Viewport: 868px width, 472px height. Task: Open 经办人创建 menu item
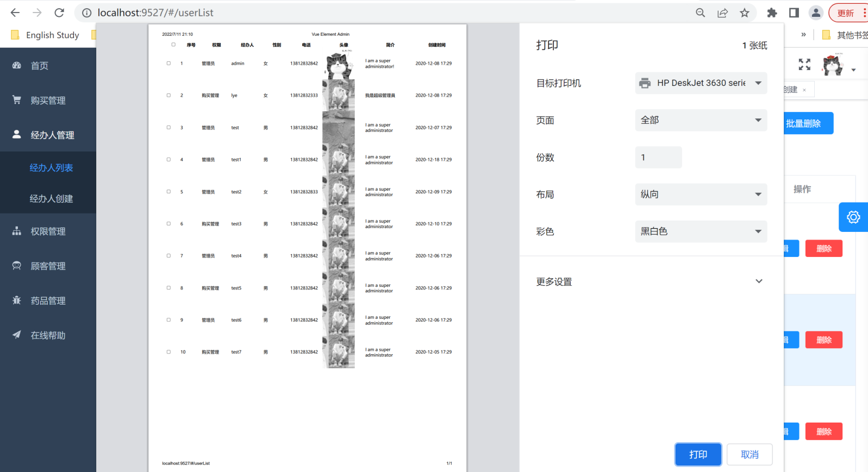click(51, 199)
